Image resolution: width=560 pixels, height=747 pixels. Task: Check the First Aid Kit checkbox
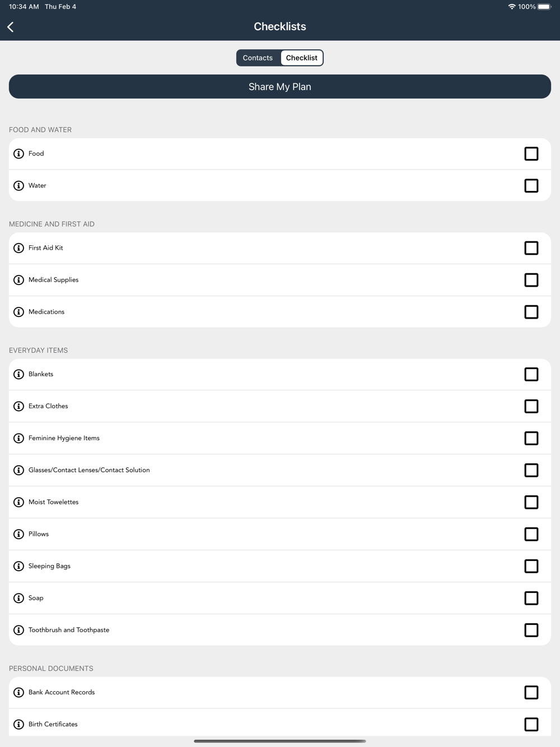(x=531, y=248)
